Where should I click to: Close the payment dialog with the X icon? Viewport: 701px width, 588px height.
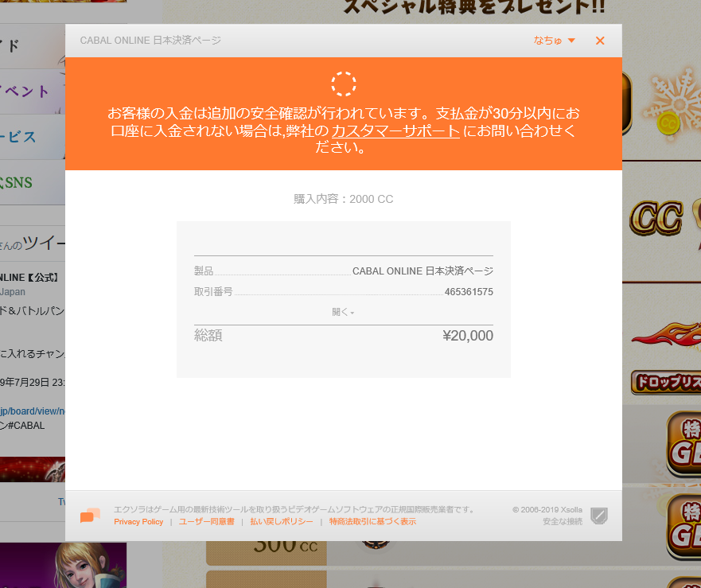pyautogui.click(x=600, y=41)
